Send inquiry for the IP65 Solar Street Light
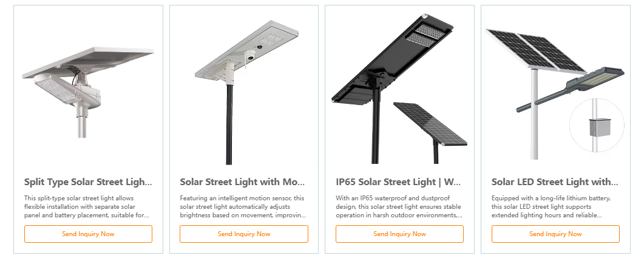Viewport: 644px width, 261px height. coord(399,234)
